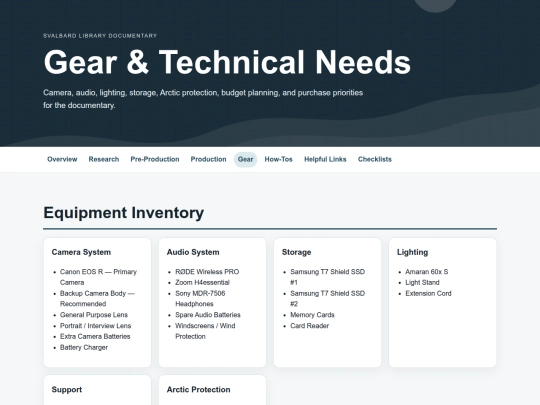Select Samsung T7 Shield SSD #1 item
This screenshot has height=405, width=540.
328,277
